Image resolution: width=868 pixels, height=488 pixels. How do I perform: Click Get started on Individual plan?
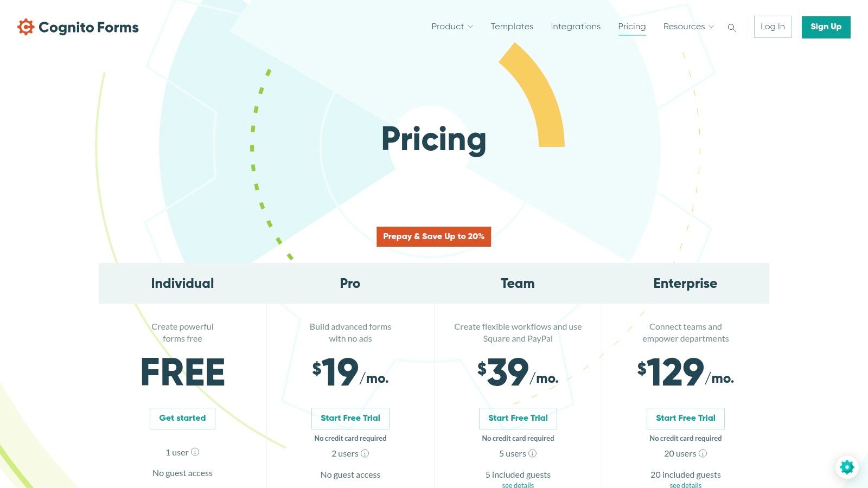[x=182, y=418]
